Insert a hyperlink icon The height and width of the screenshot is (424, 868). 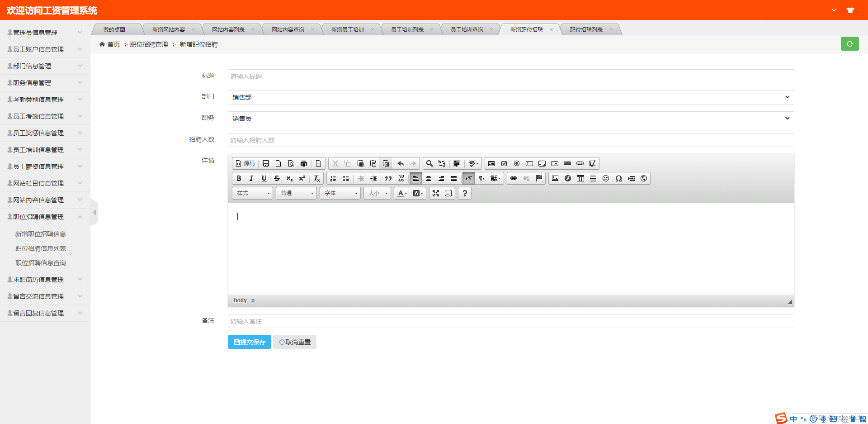coord(514,178)
